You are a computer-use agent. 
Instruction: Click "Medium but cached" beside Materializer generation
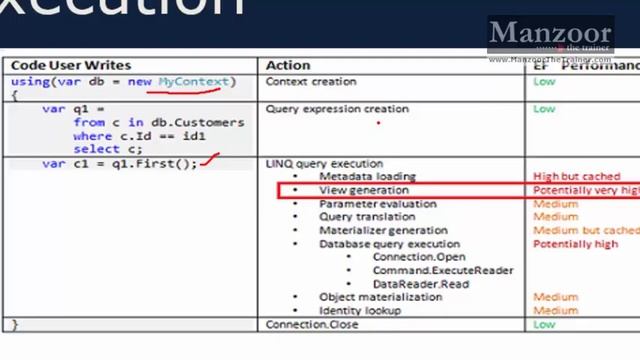click(x=587, y=230)
